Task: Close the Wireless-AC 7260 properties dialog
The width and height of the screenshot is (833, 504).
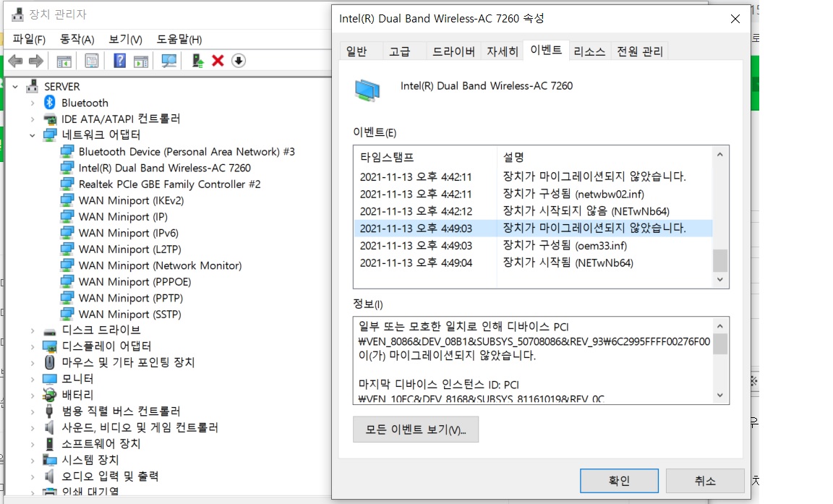Action: [735, 19]
